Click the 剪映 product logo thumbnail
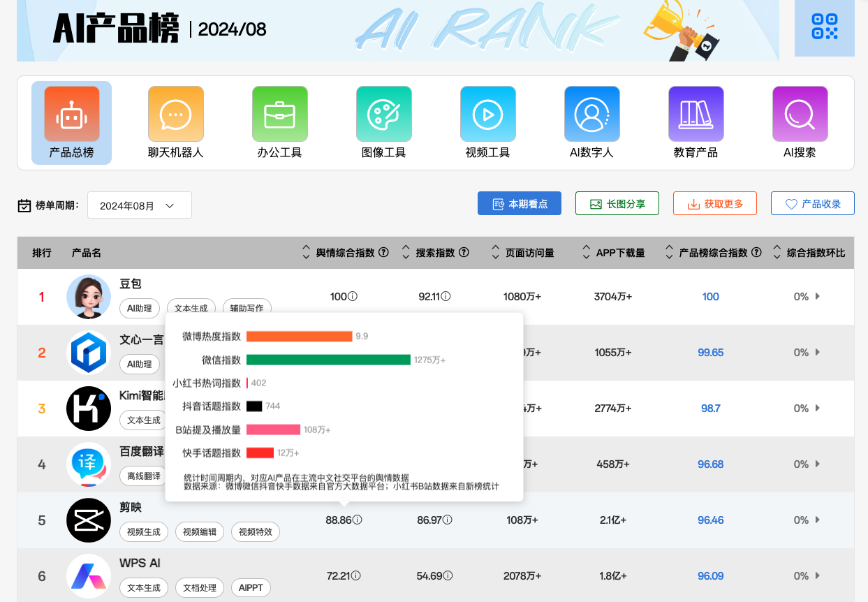The width and height of the screenshot is (868, 602). click(x=89, y=520)
